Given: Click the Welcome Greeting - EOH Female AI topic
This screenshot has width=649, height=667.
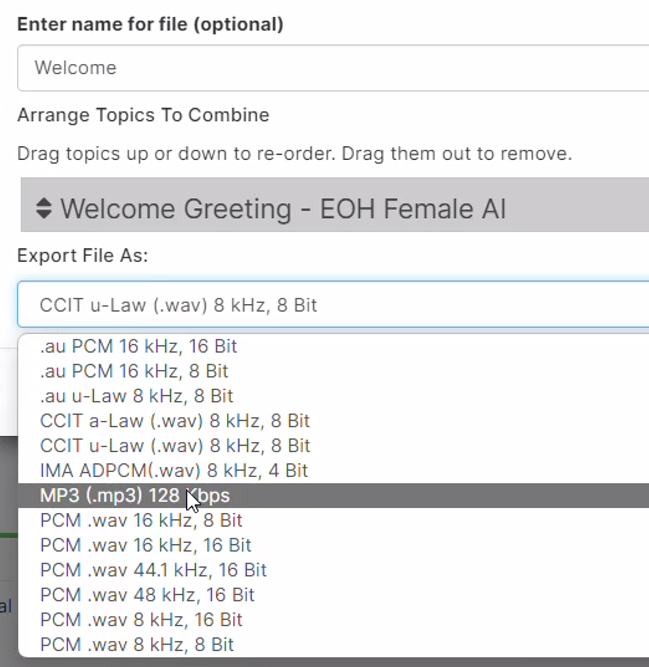Looking at the screenshot, I should (x=335, y=205).
